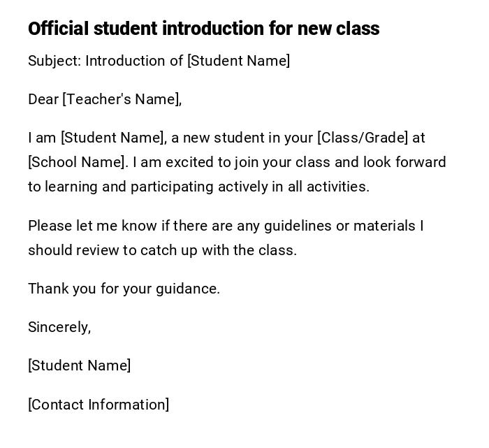
Task: Click the heading 'Official student introduction for new class'
Action: tap(203, 29)
